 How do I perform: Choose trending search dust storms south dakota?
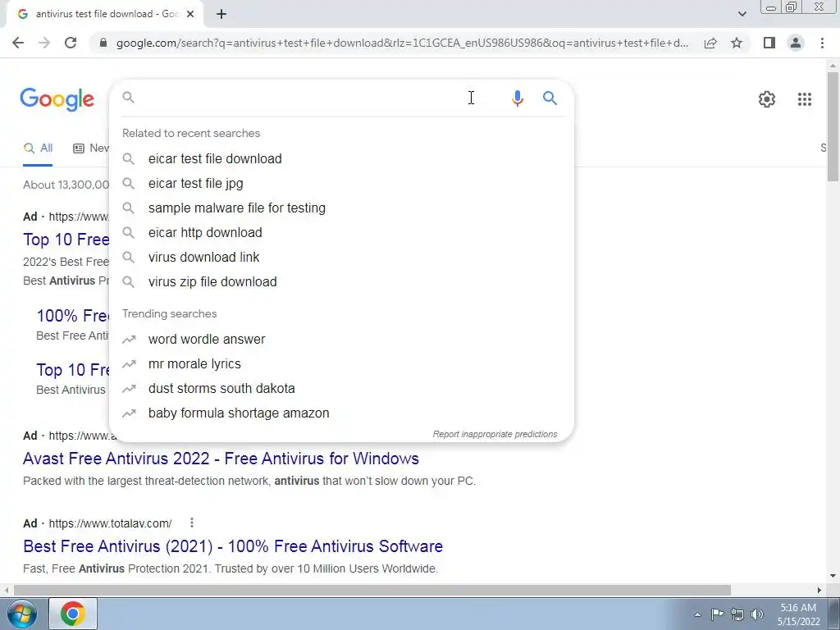(341, 388)
